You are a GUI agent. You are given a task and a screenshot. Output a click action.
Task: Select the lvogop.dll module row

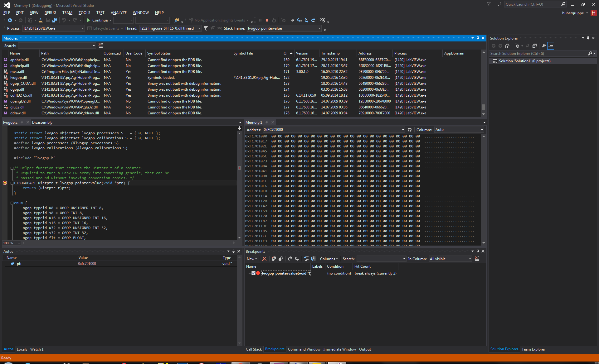pyautogui.click(x=241, y=78)
